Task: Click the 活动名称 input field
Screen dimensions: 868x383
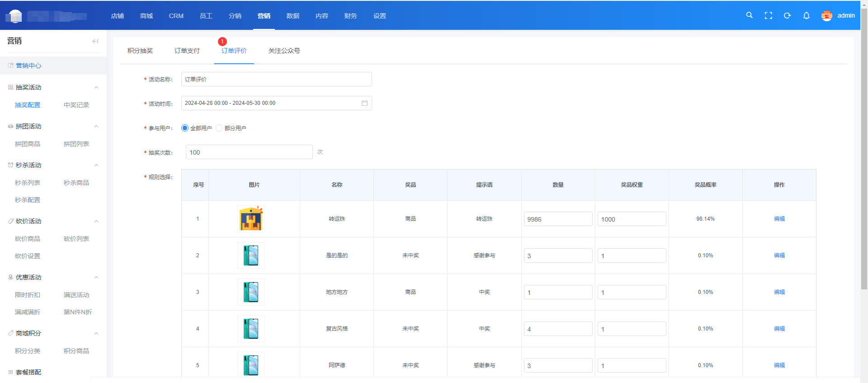Action: [x=277, y=79]
